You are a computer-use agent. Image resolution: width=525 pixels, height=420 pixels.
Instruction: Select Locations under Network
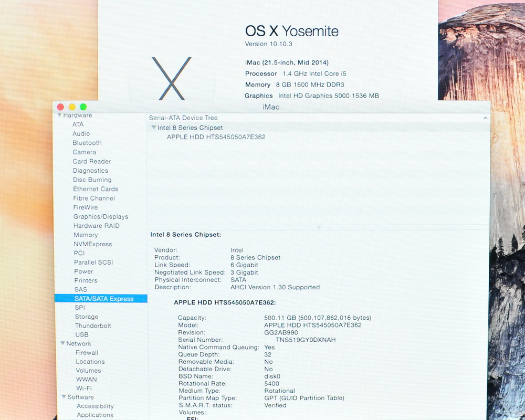90,362
